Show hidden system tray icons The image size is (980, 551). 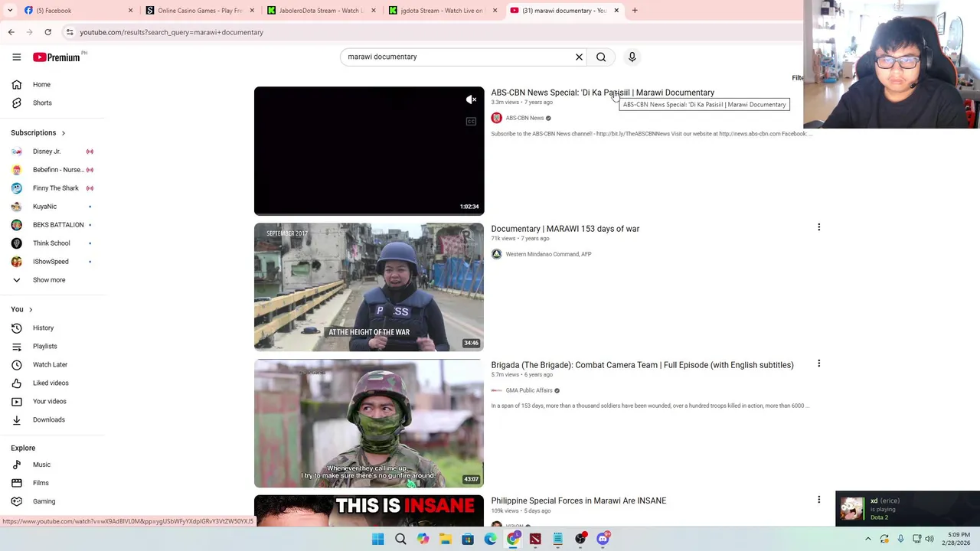(867, 539)
